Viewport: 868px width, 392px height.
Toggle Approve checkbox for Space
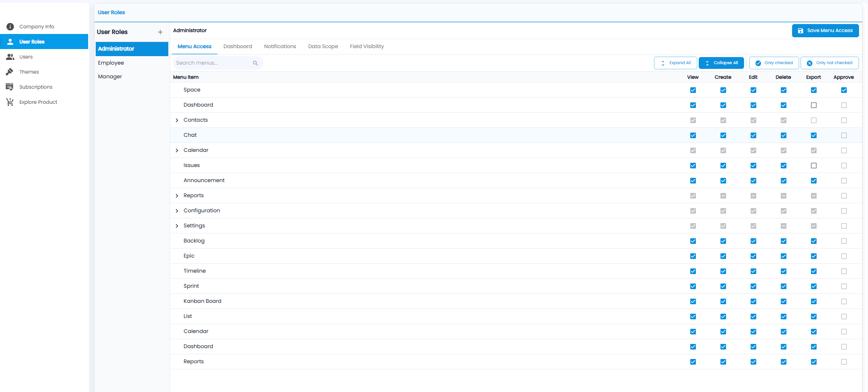coord(844,90)
